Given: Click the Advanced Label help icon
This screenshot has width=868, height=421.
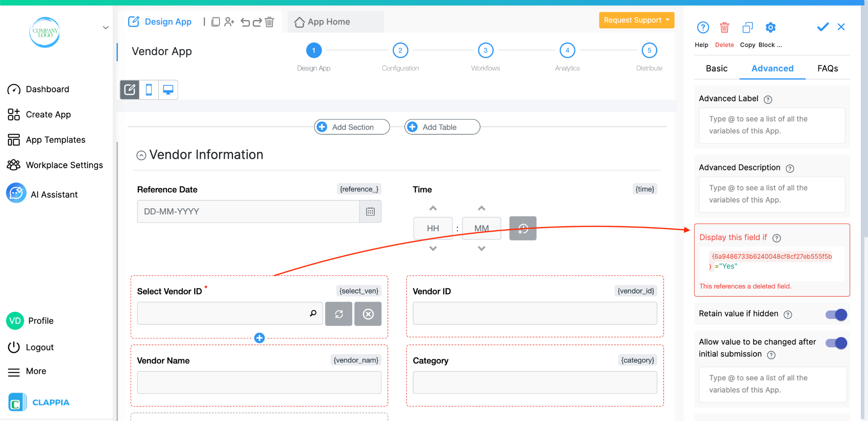Looking at the screenshot, I should click(768, 100).
